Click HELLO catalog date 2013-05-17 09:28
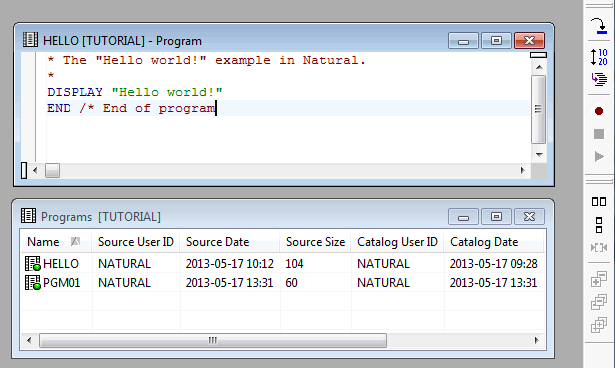 pos(493,264)
